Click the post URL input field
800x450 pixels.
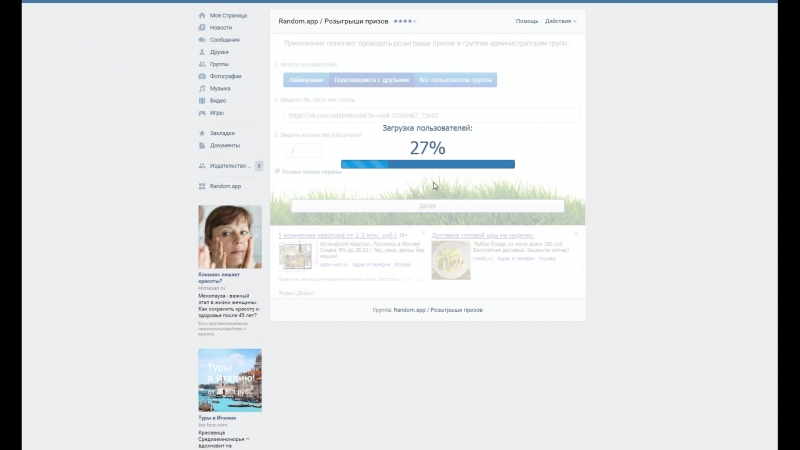coord(432,115)
